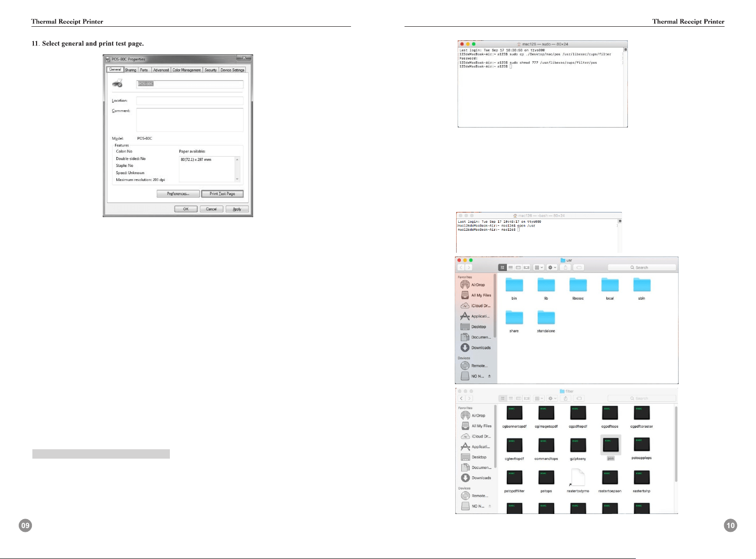The image size is (756, 559).
Task: Switch usr window to list view
Action: click(511, 267)
